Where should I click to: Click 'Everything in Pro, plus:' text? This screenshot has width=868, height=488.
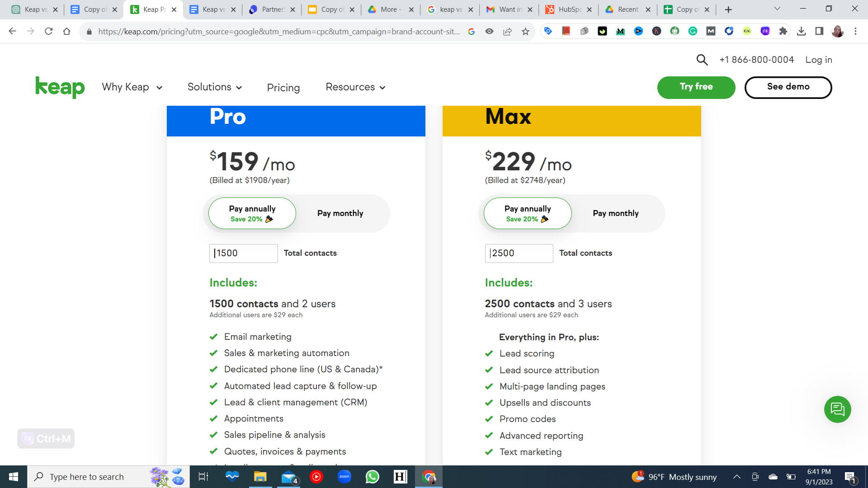[x=549, y=337]
